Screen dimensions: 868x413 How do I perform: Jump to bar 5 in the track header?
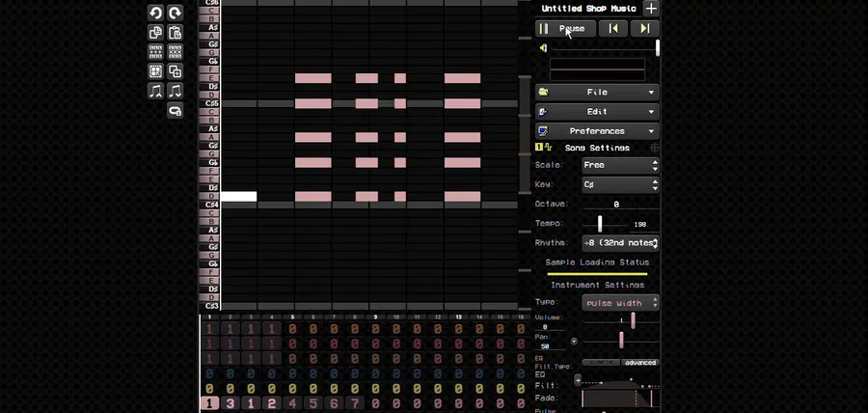[x=292, y=317]
